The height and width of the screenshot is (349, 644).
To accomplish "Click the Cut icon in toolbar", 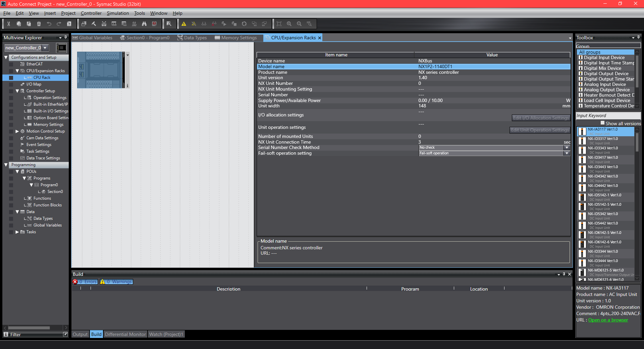I will [9, 24].
